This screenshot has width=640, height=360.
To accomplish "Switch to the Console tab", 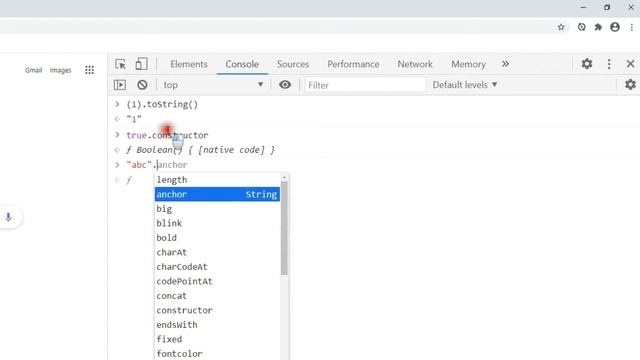I will click(x=242, y=64).
